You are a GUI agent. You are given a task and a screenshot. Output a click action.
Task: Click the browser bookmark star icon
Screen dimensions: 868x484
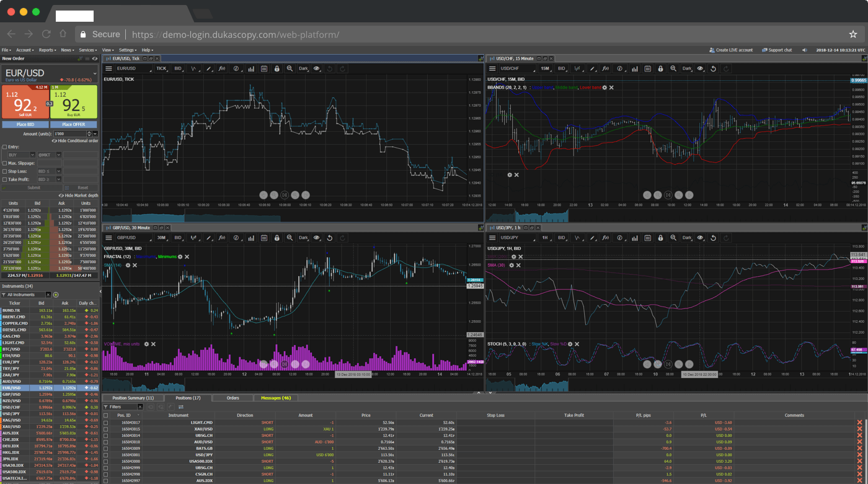pos(853,34)
